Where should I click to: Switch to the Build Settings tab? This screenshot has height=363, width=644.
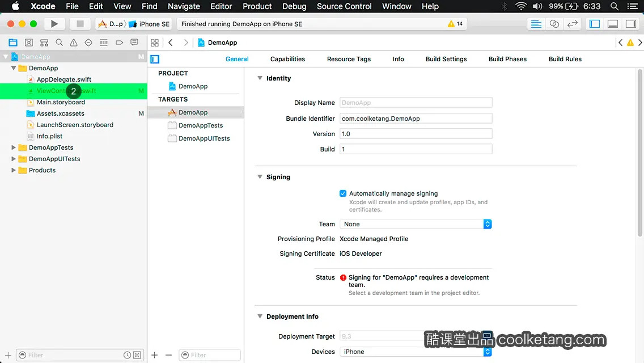tap(446, 59)
